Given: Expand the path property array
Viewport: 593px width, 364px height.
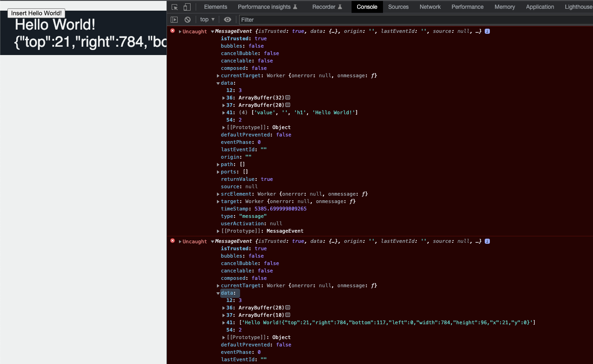Looking at the screenshot, I should [218, 165].
